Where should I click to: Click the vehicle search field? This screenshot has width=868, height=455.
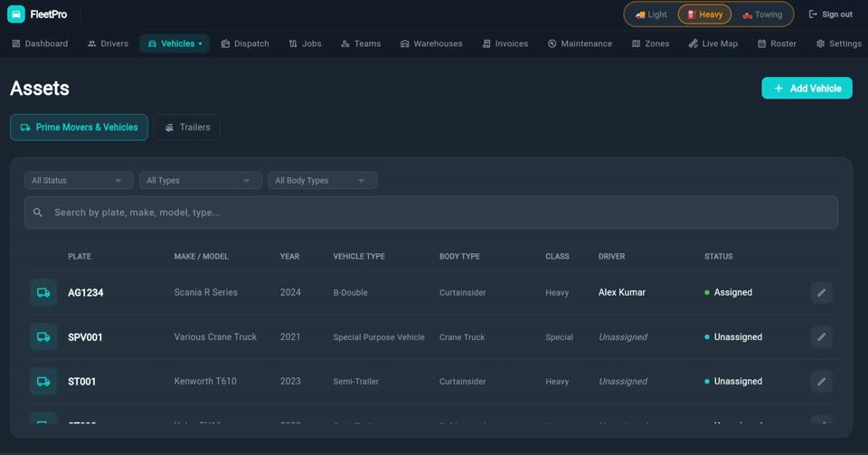pyautogui.click(x=431, y=213)
